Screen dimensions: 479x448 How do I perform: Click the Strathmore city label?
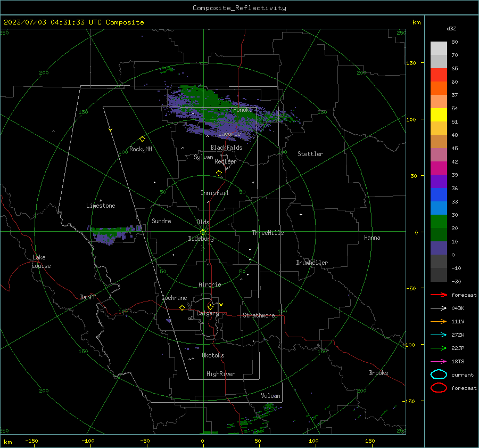[259, 315]
